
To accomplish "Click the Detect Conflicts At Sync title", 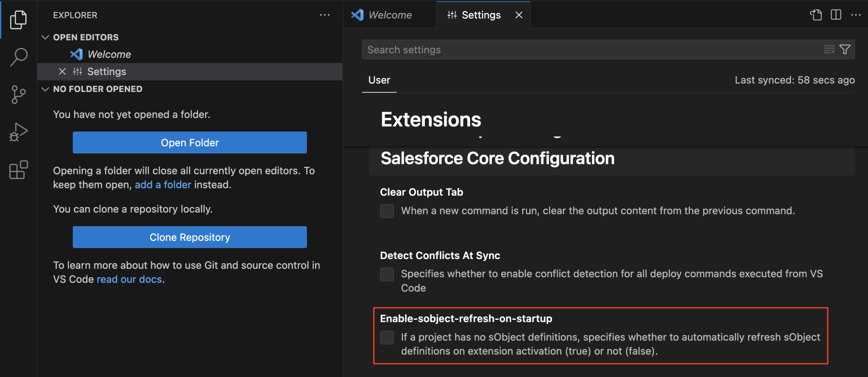I will coord(440,256).
